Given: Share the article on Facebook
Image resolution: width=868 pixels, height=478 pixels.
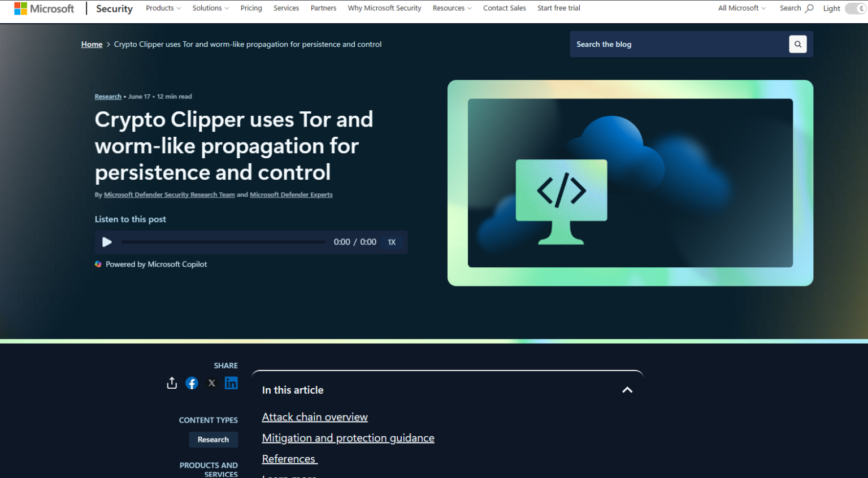Looking at the screenshot, I should 192,383.
